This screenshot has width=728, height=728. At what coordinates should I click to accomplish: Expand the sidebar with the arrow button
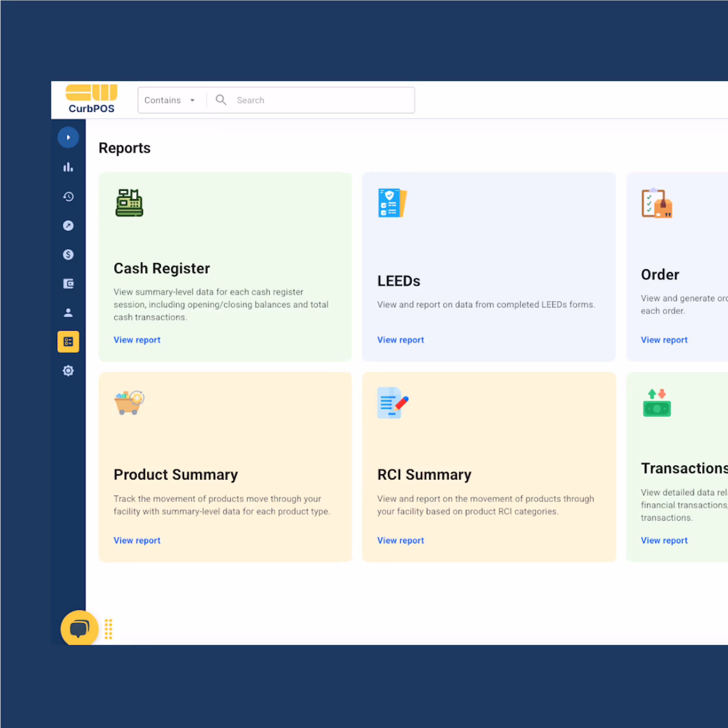tap(68, 137)
